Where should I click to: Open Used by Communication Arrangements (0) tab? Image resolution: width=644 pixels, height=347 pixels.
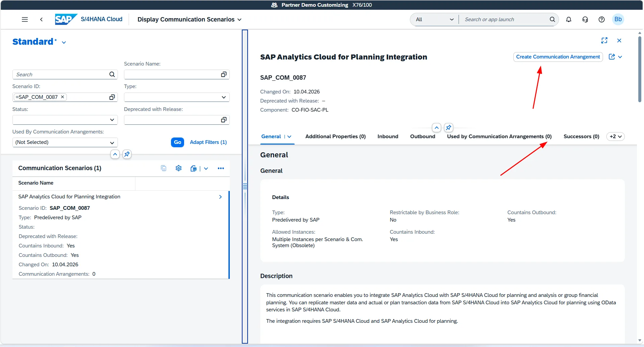[x=499, y=137]
